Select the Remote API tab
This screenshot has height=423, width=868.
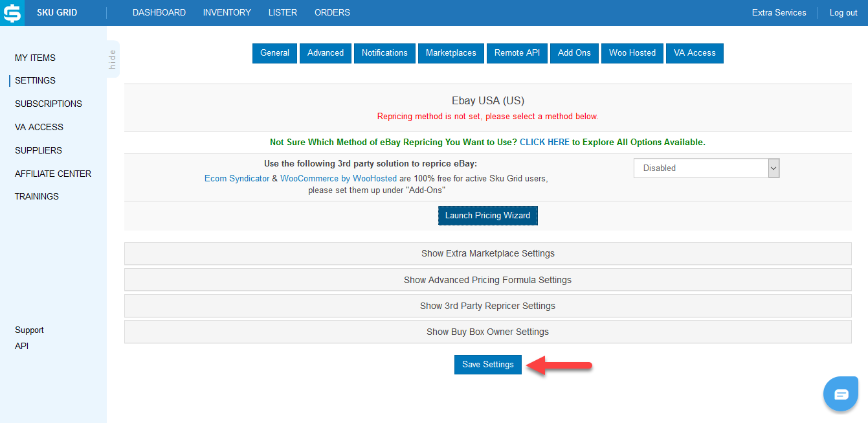pyautogui.click(x=517, y=53)
